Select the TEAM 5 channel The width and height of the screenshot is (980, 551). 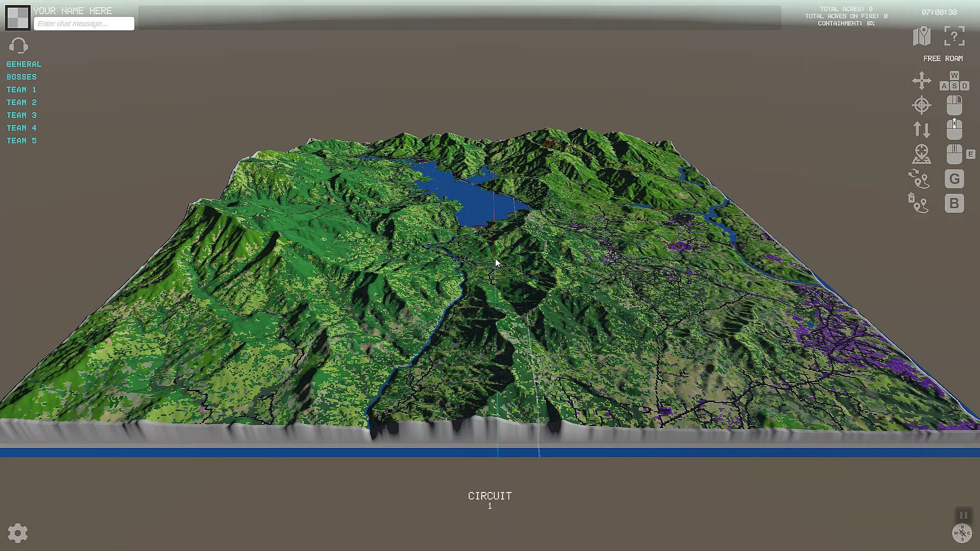(21, 141)
